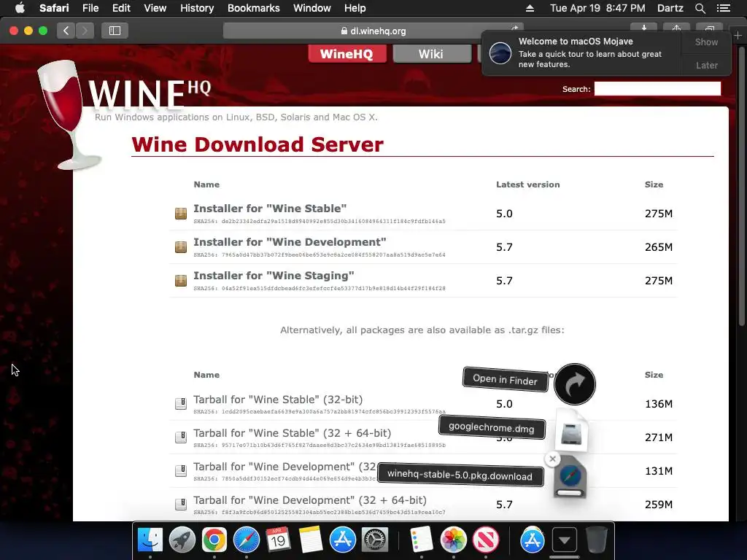The width and height of the screenshot is (747, 560).
Task: Click the WineHQ wine glass logo
Action: click(x=69, y=114)
